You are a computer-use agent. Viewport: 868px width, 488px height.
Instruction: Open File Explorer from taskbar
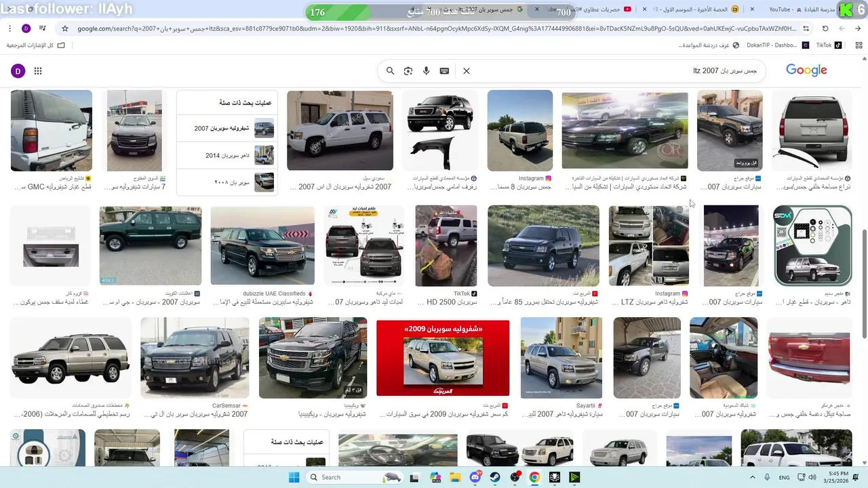[455, 477]
